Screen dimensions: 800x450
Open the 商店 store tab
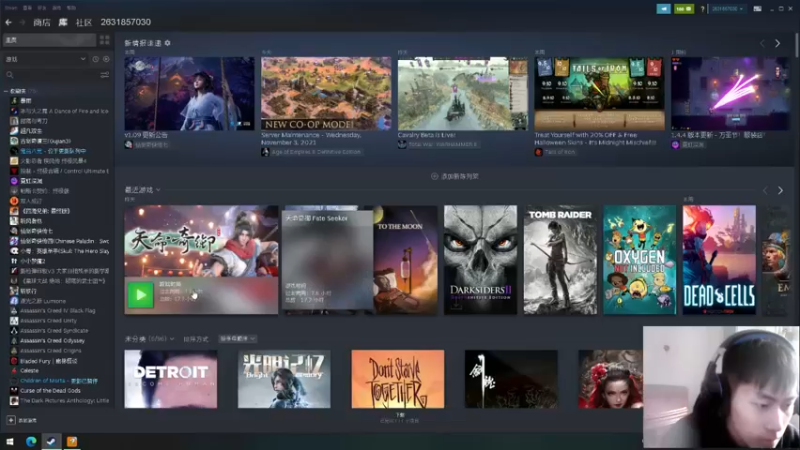pyautogui.click(x=42, y=22)
